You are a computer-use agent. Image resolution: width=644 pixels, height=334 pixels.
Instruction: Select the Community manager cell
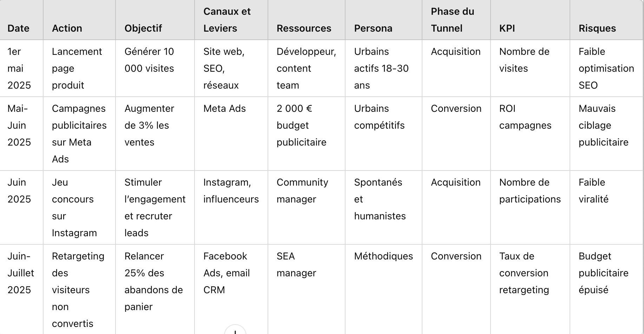click(302, 191)
